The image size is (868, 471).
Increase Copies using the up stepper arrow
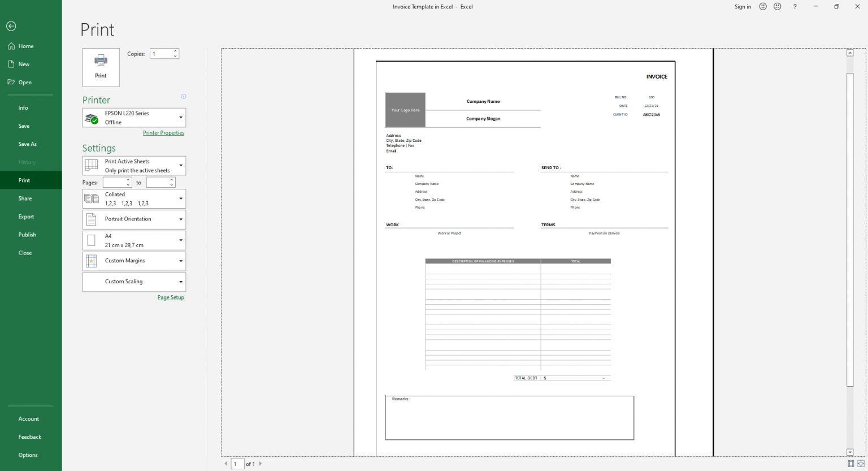coord(175,51)
